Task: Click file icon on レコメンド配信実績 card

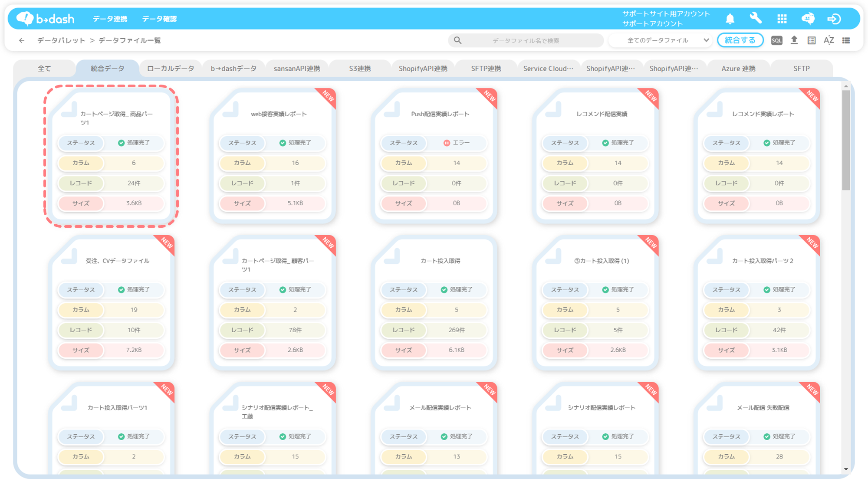Action: pyautogui.click(x=553, y=109)
